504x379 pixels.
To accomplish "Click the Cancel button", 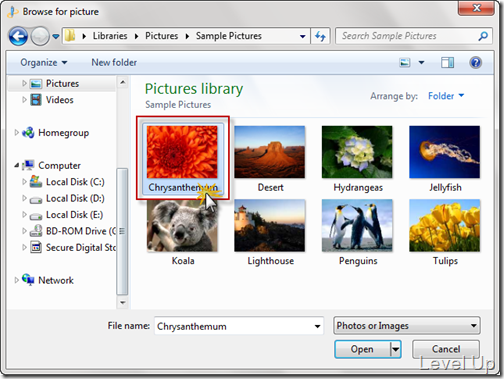I will pos(446,349).
